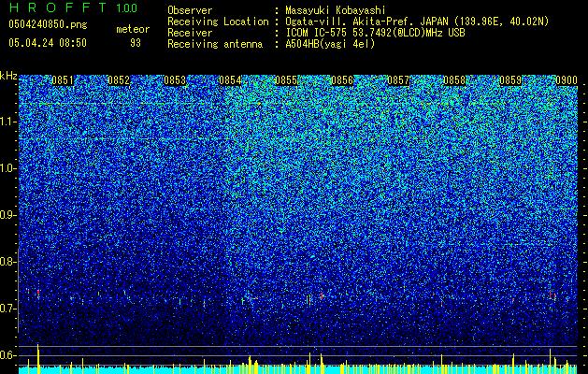Click the 0856 time marker
588x374 pixels.
coord(342,80)
